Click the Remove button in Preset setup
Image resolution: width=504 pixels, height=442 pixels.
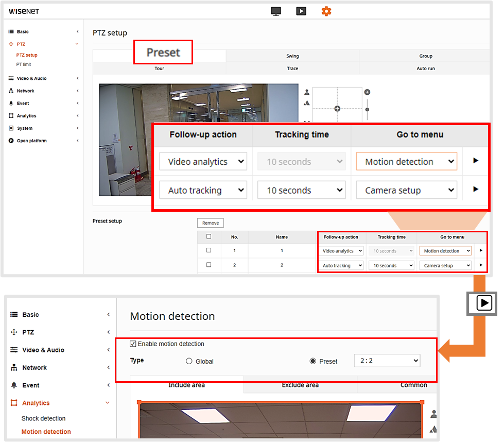tap(210, 223)
